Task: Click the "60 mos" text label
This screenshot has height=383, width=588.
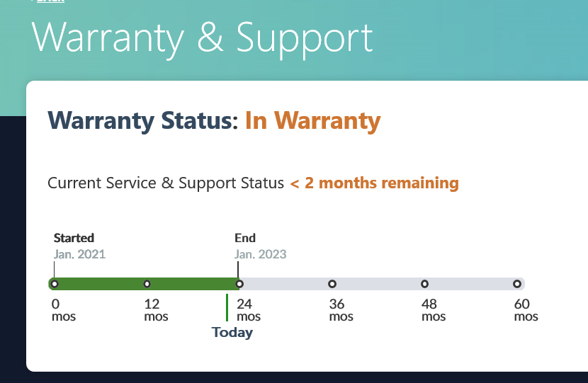Action: pyautogui.click(x=526, y=310)
